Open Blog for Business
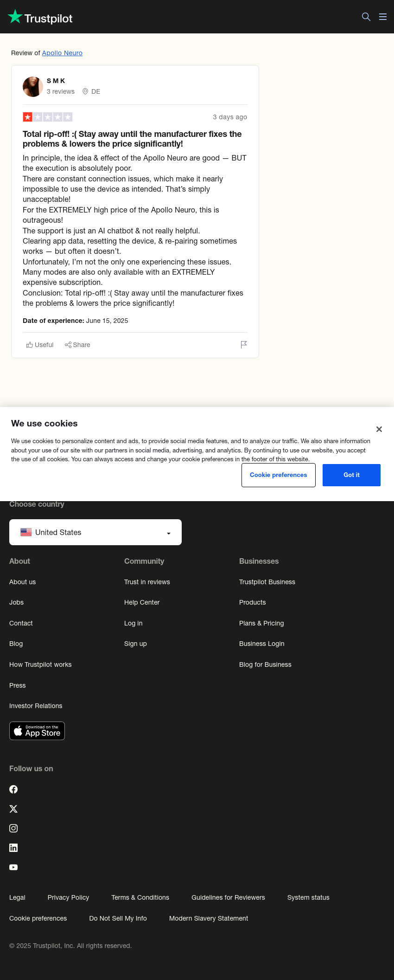 tap(265, 664)
